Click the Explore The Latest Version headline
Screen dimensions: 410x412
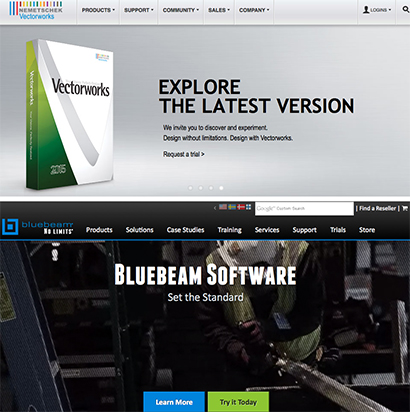[x=256, y=97]
